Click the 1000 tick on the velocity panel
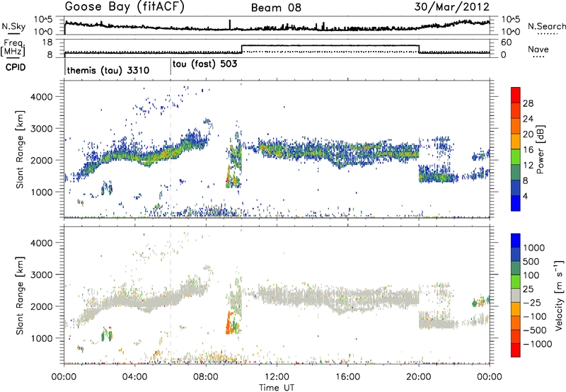 click(x=41, y=338)
